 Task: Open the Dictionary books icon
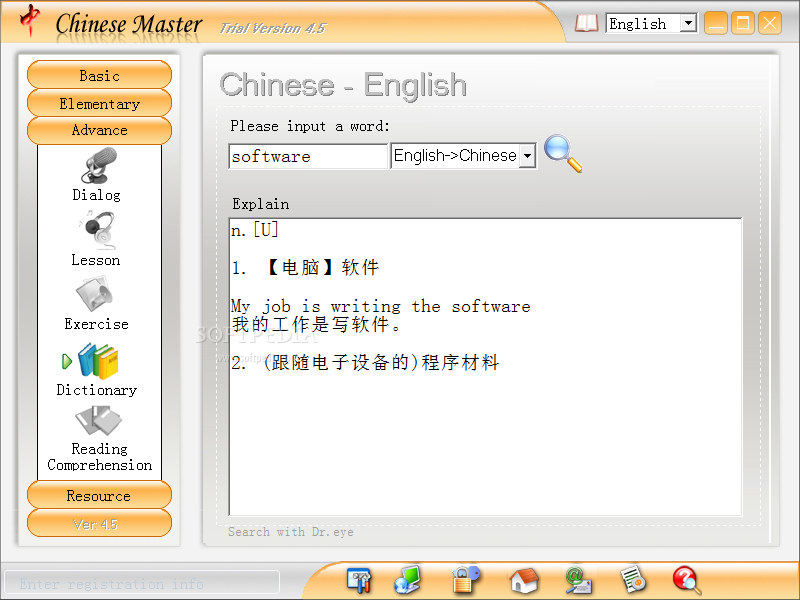(x=98, y=361)
